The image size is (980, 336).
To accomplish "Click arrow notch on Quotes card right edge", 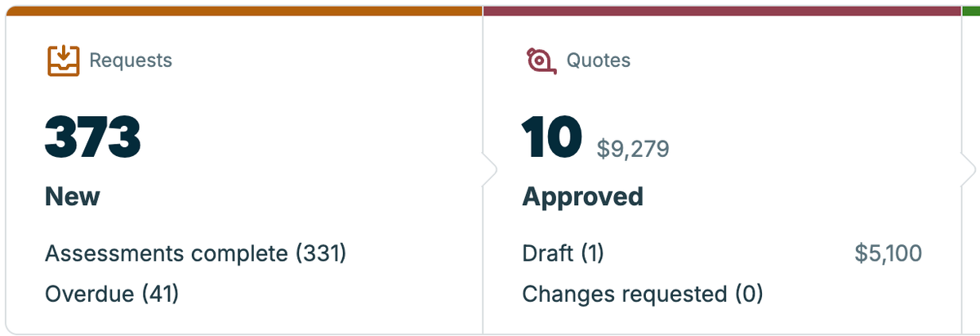I will [x=969, y=171].
